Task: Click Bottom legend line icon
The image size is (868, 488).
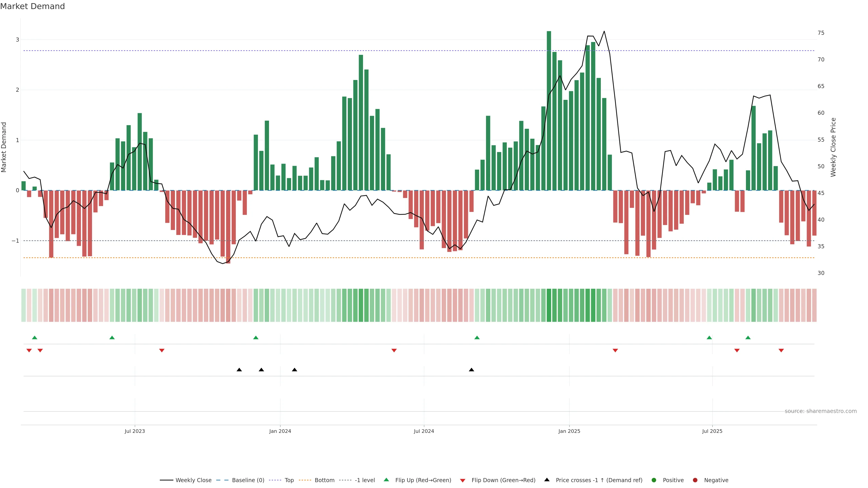Action: [x=305, y=480]
